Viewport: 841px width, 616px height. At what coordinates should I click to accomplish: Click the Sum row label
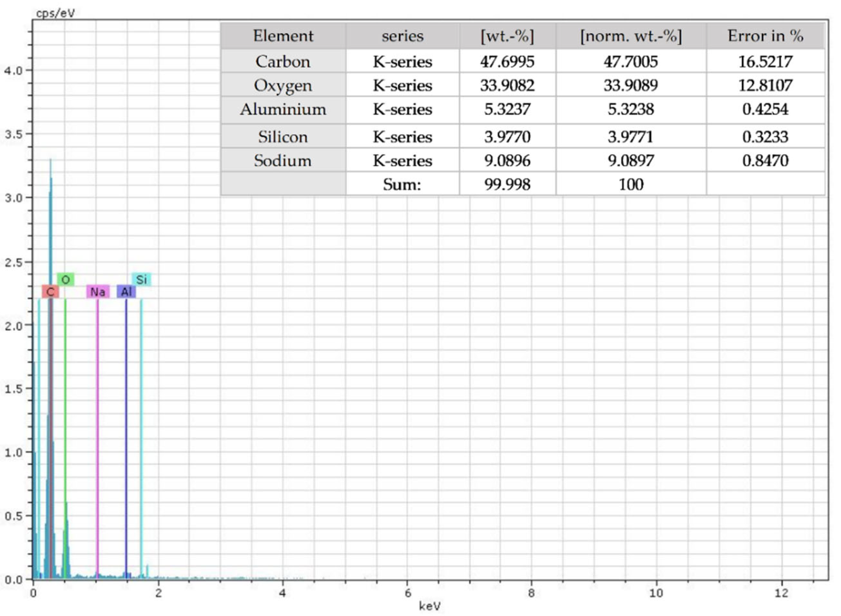coord(401,185)
